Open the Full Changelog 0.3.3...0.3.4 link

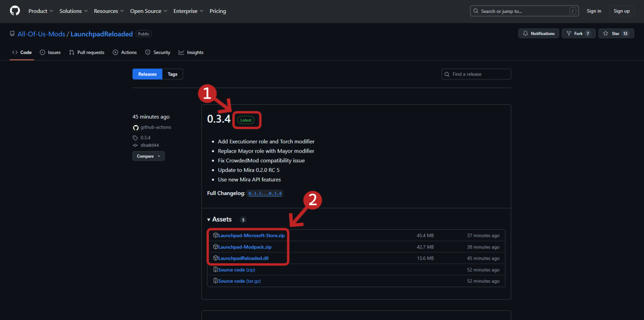tap(265, 193)
